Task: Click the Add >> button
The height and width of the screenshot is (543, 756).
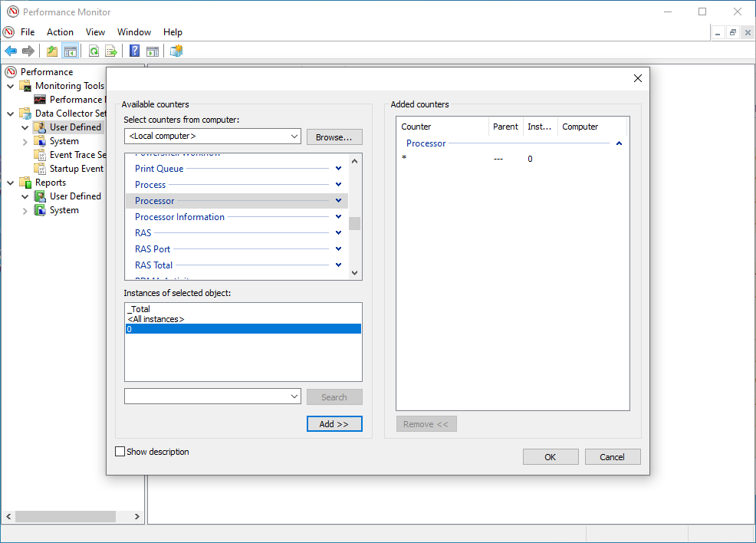Action: tap(334, 423)
